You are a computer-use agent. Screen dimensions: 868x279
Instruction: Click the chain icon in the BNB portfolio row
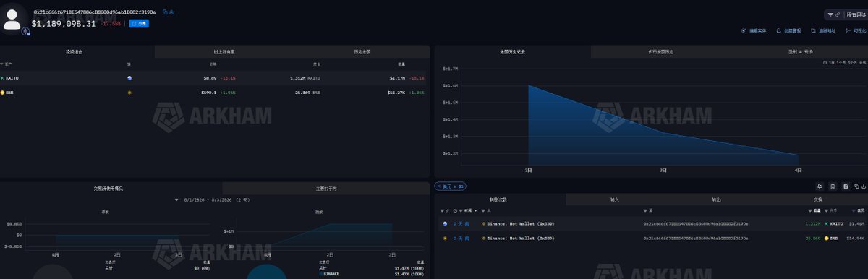pyautogui.click(x=129, y=93)
